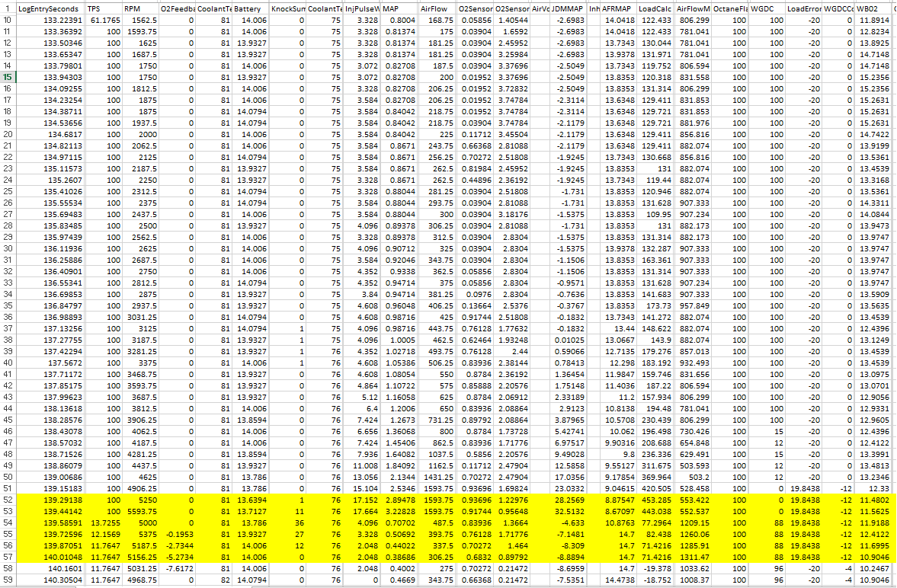Click the WB02 column header cell
897x588 pixels.
click(x=873, y=8)
